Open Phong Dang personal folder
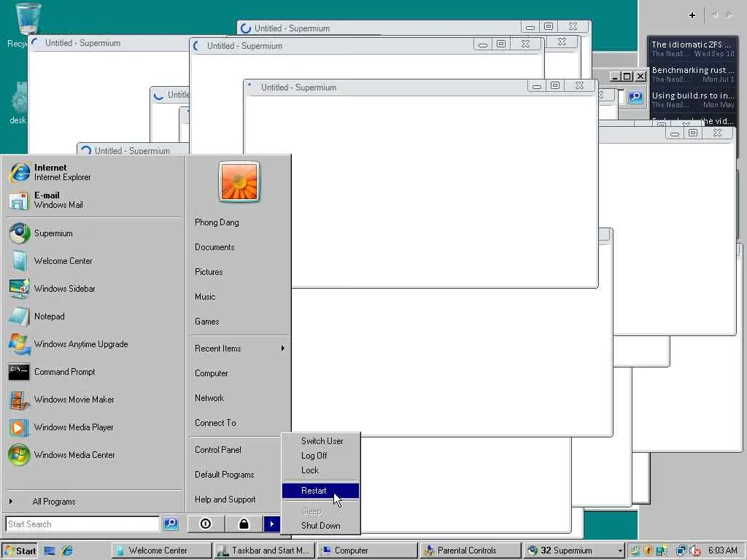 point(239,222)
